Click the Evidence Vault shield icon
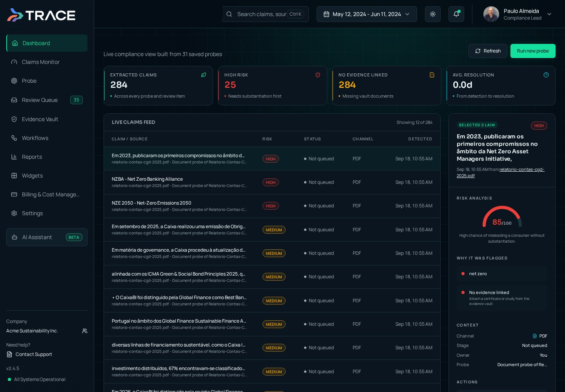This screenshot has height=392, width=565. click(x=14, y=119)
